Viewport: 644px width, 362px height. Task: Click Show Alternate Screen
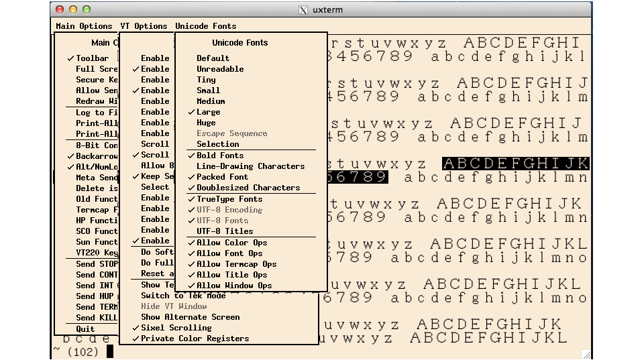190,317
